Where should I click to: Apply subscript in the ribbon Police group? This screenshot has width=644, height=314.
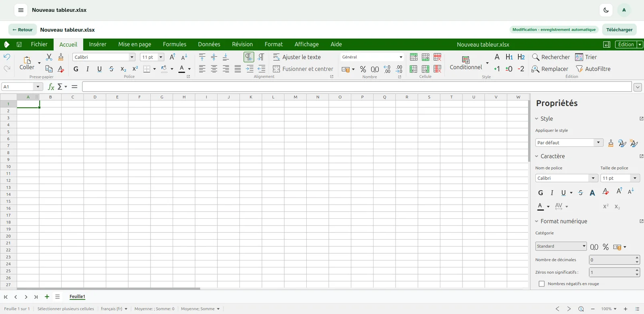(124, 69)
